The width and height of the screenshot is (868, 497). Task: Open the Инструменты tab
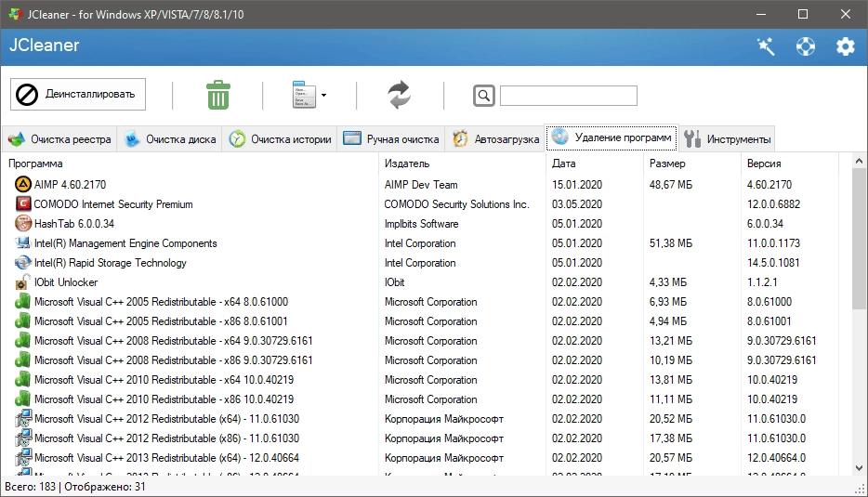727,139
